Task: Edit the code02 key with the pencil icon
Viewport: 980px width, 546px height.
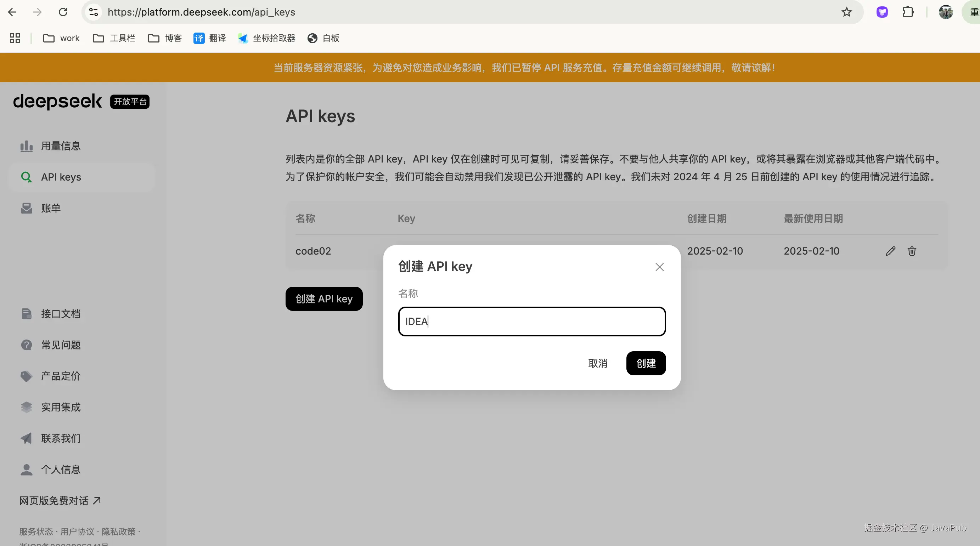Action: click(890, 251)
